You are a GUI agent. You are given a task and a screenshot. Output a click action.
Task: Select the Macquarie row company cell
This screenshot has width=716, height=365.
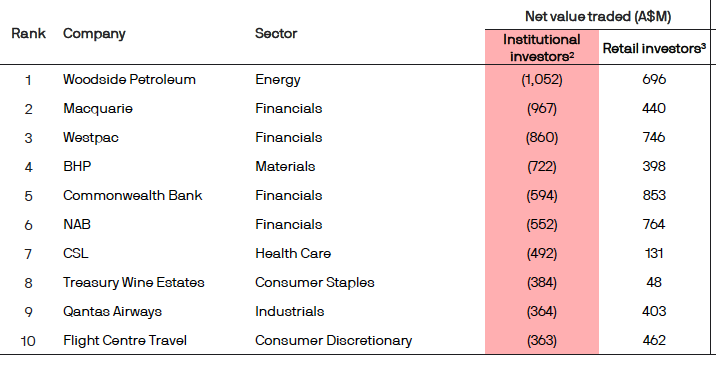(98, 109)
